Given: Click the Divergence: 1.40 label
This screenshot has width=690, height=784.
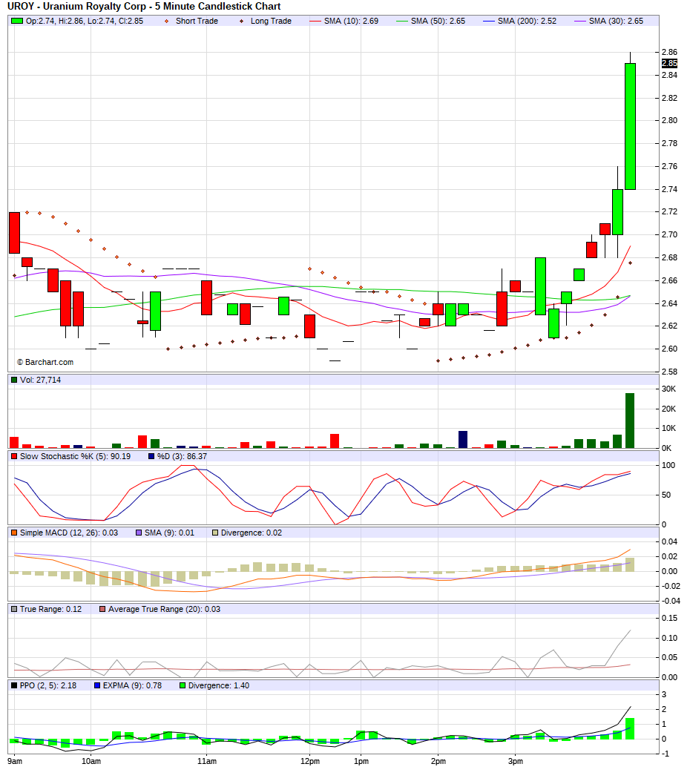Looking at the screenshot, I should (x=219, y=686).
